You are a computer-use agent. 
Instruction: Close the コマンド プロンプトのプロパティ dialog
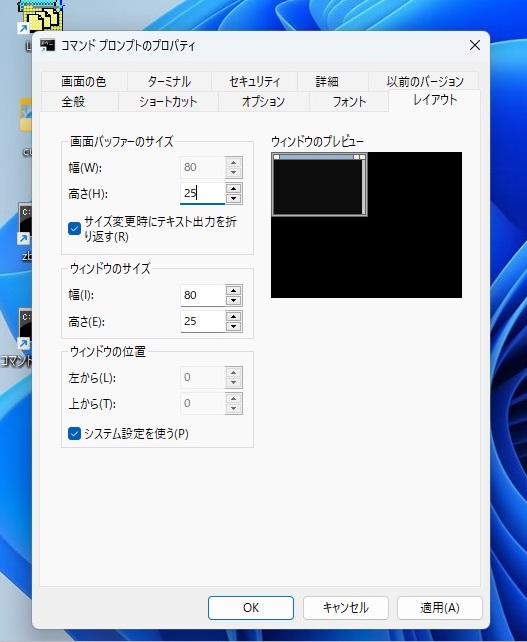475,45
